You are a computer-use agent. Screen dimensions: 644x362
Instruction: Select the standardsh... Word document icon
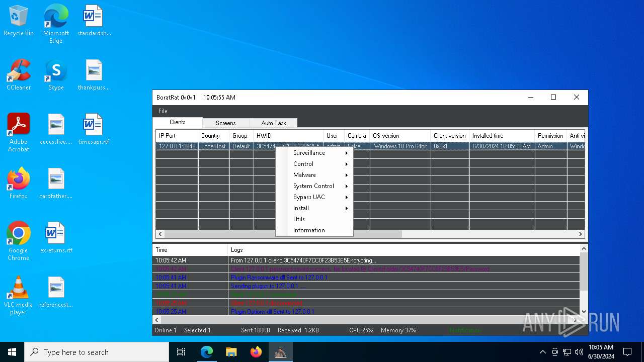pyautogui.click(x=94, y=21)
